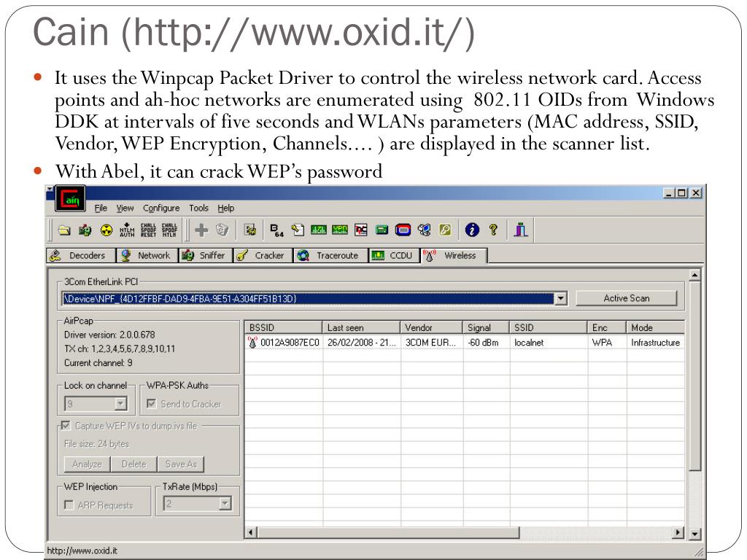Click the Delete button
Screen dimensions: 747x560
(134, 464)
